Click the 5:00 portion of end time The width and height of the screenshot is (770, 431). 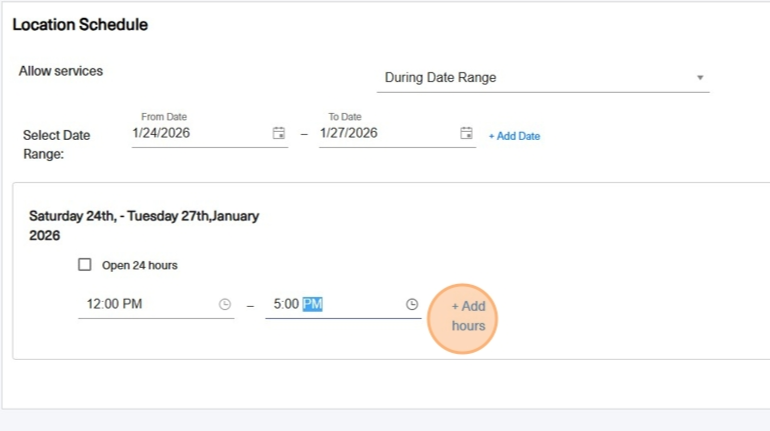point(286,304)
